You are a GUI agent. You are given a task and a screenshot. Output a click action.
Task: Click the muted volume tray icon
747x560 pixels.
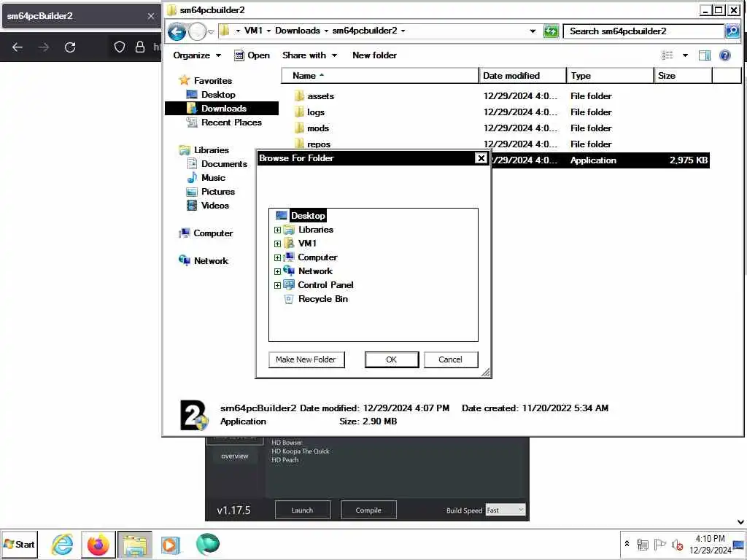point(677,544)
